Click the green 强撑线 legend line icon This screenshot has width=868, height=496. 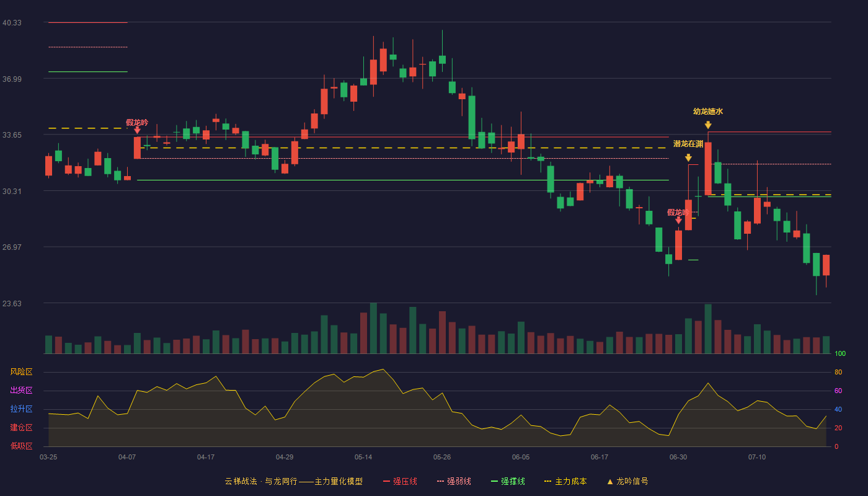click(494, 481)
